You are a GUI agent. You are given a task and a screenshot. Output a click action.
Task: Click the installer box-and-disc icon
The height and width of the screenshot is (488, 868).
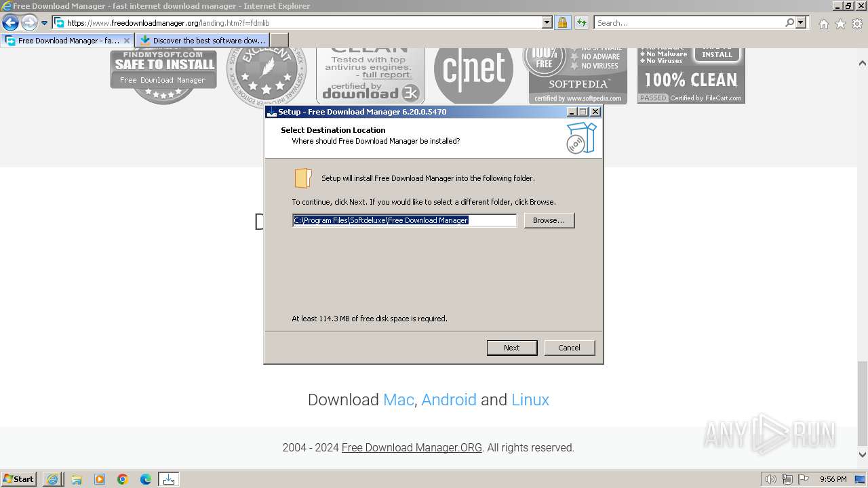pos(581,138)
